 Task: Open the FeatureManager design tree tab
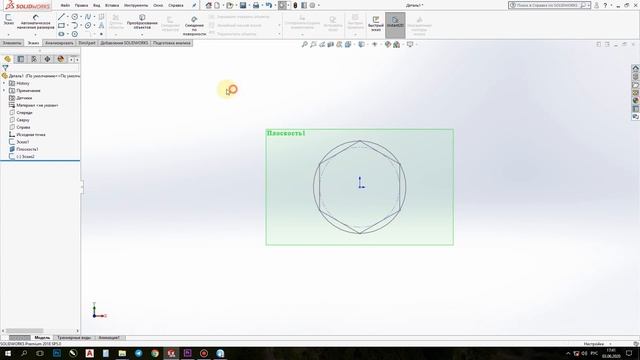[7, 59]
